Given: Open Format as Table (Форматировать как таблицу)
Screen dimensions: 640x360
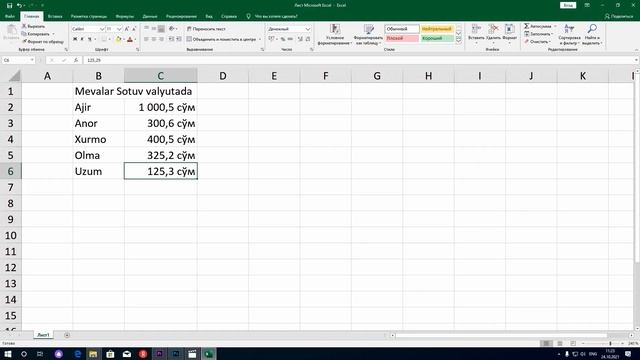Looking at the screenshot, I should (369, 34).
